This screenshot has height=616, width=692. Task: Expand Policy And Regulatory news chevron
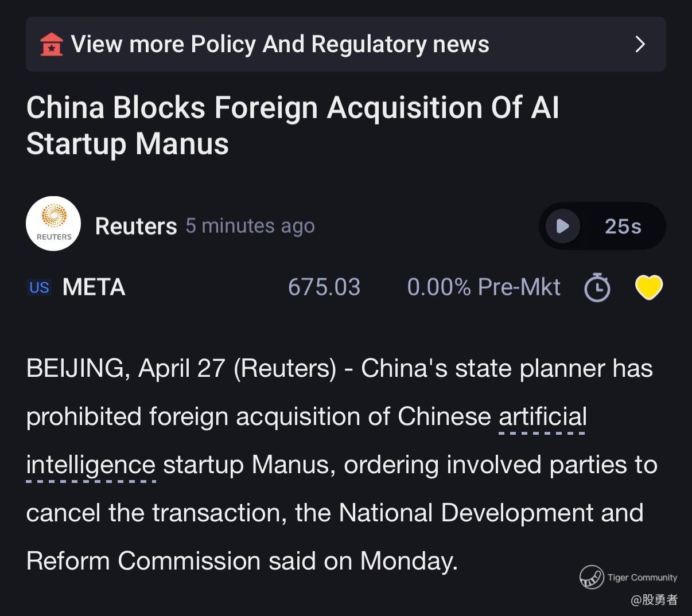pyautogui.click(x=640, y=44)
